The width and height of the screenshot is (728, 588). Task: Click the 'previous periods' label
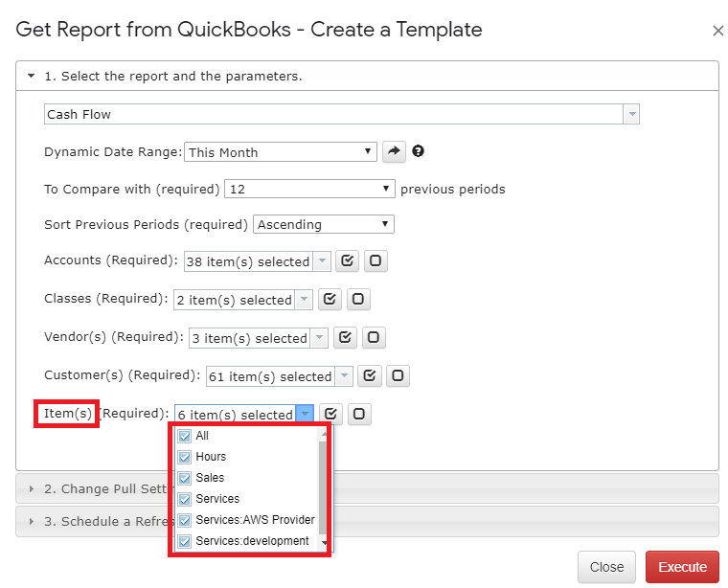coord(453,190)
